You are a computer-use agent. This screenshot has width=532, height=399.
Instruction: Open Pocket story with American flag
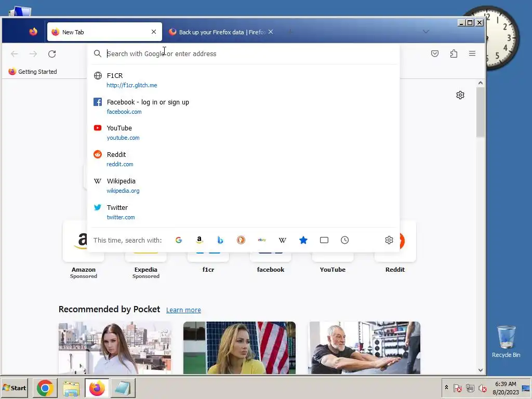240,348
